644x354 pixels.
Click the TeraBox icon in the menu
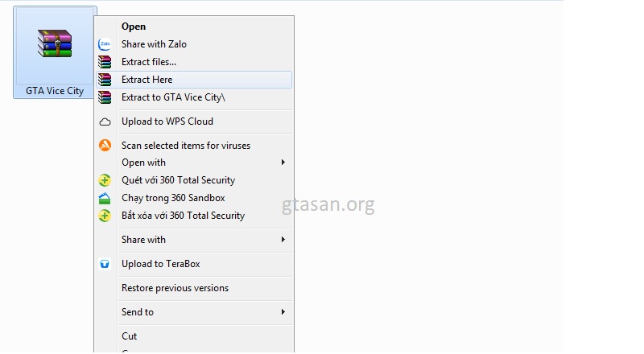(x=105, y=264)
